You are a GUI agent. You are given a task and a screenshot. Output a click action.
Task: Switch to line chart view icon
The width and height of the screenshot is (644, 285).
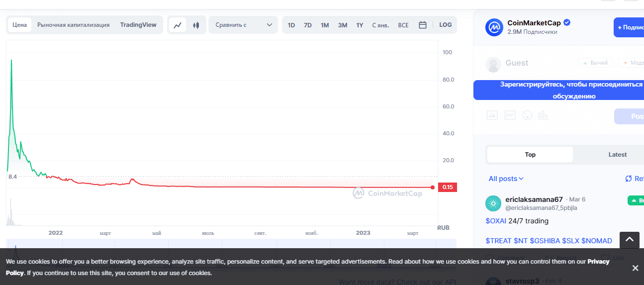178,25
